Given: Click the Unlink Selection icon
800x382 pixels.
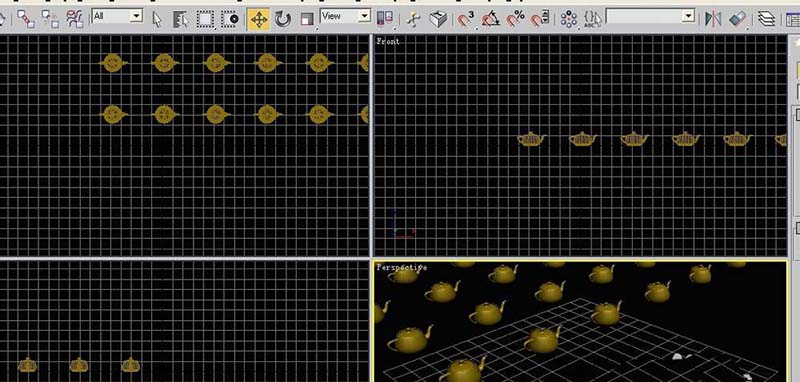Looking at the screenshot, I should [x=50, y=19].
